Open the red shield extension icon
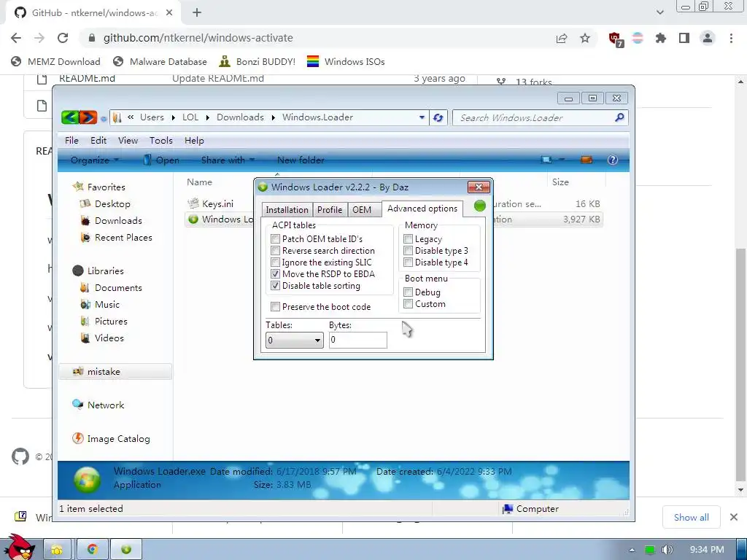 (x=616, y=39)
